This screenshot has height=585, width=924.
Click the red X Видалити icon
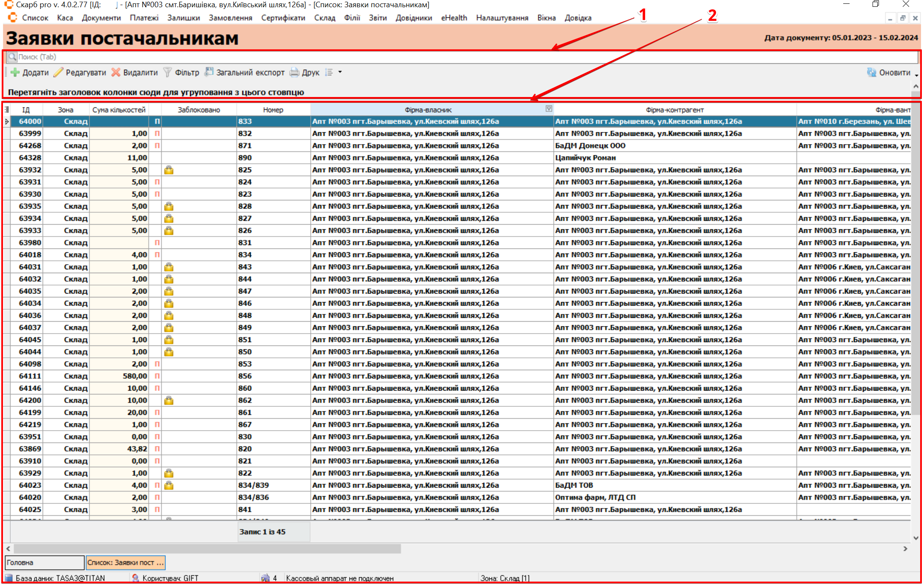[116, 72]
